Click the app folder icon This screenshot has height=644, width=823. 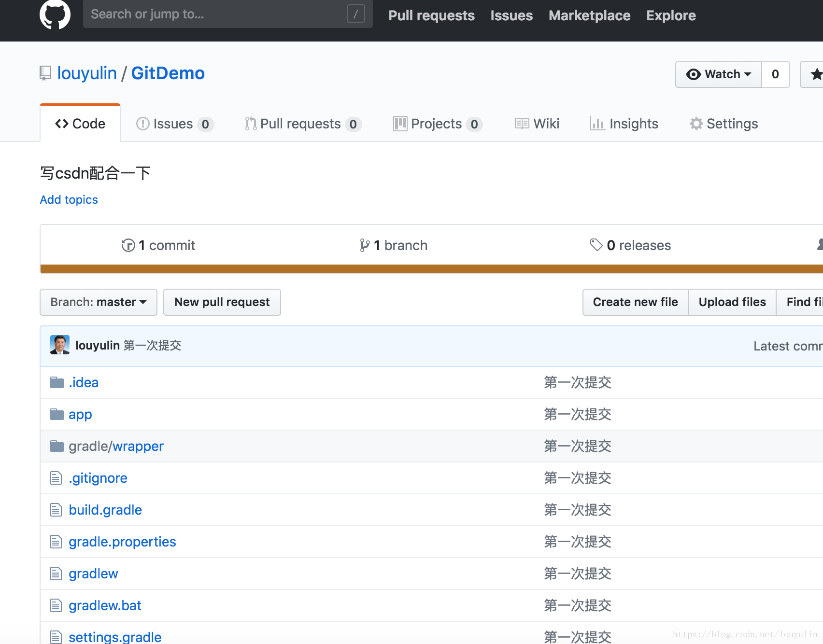click(57, 414)
